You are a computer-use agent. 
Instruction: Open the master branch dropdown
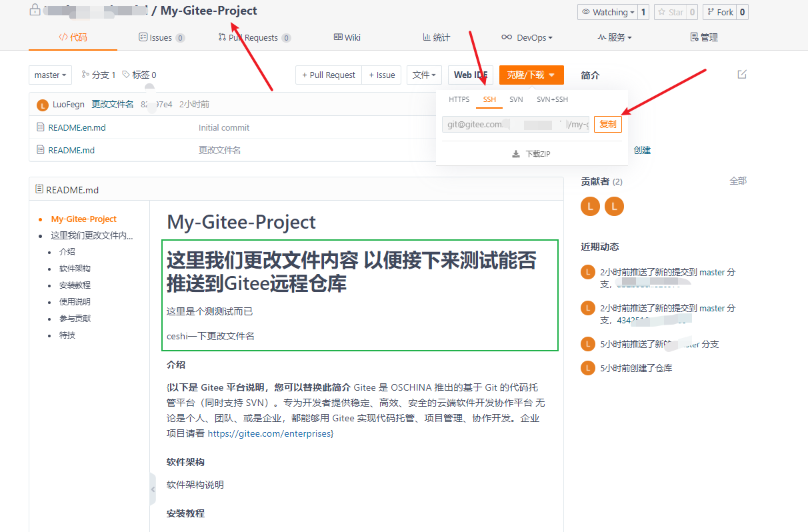51,75
